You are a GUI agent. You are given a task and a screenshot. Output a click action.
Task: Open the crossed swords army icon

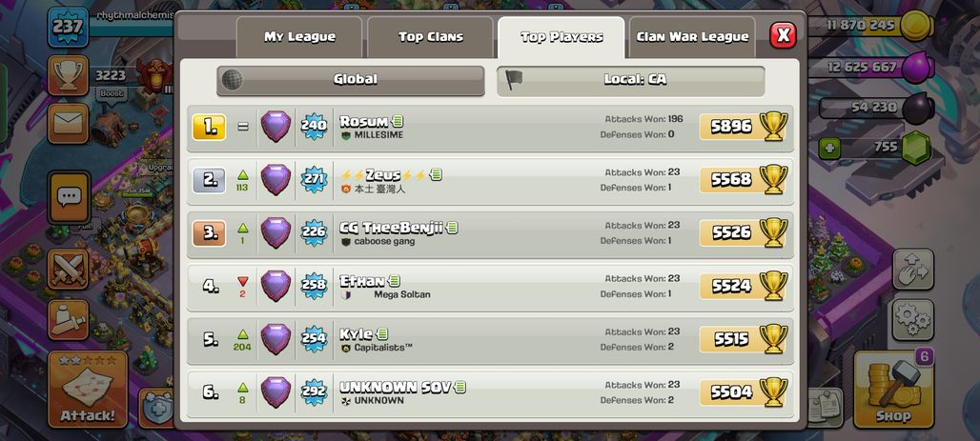[x=68, y=270]
